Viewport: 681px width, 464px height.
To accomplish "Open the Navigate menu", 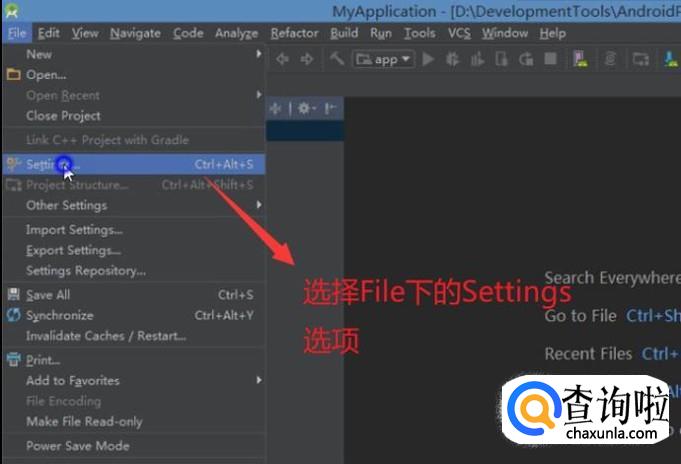I will [x=135, y=33].
